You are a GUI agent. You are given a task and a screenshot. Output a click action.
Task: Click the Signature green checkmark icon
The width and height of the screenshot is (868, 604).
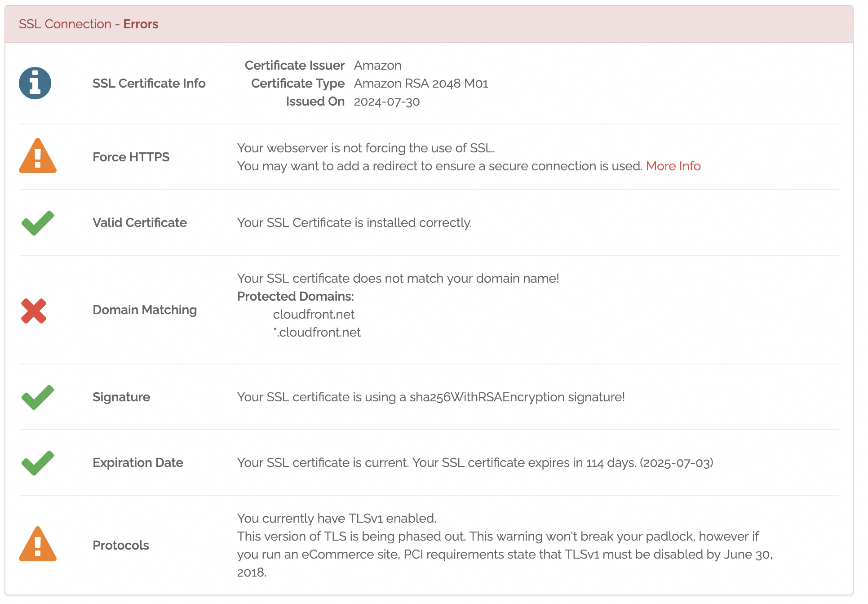(38, 397)
